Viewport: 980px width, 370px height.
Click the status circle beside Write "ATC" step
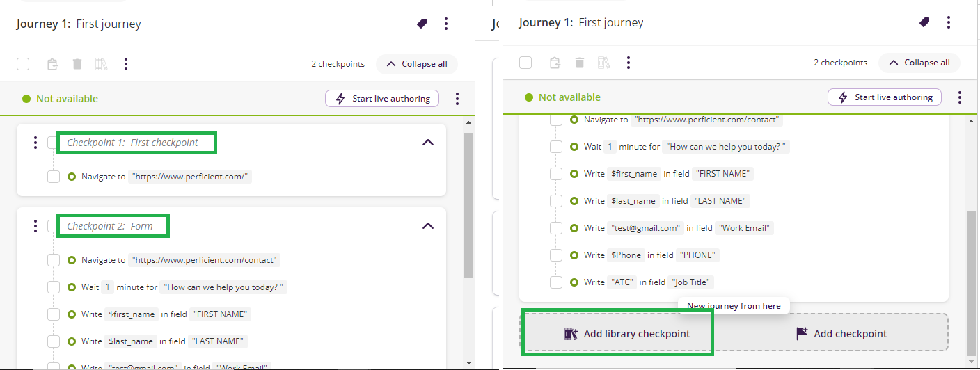pyautogui.click(x=574, y=282)
